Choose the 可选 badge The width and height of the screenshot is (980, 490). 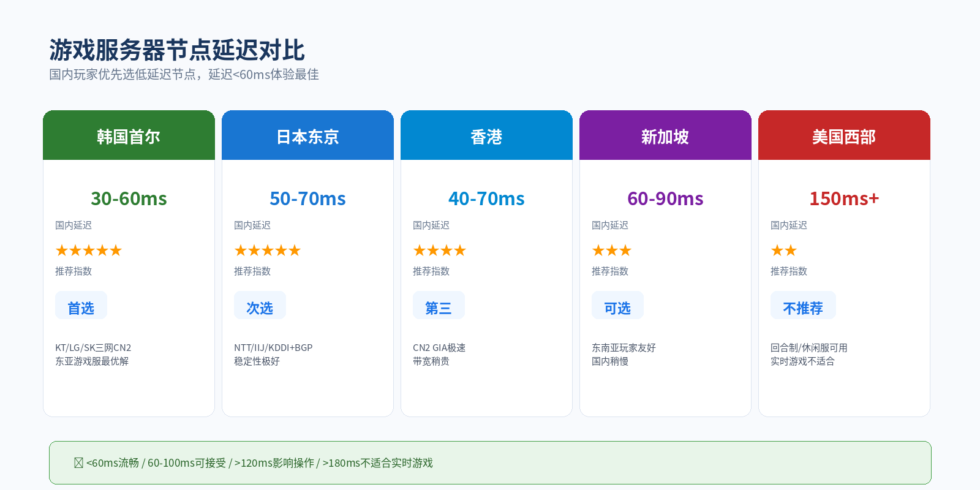[x=617, y=305]
